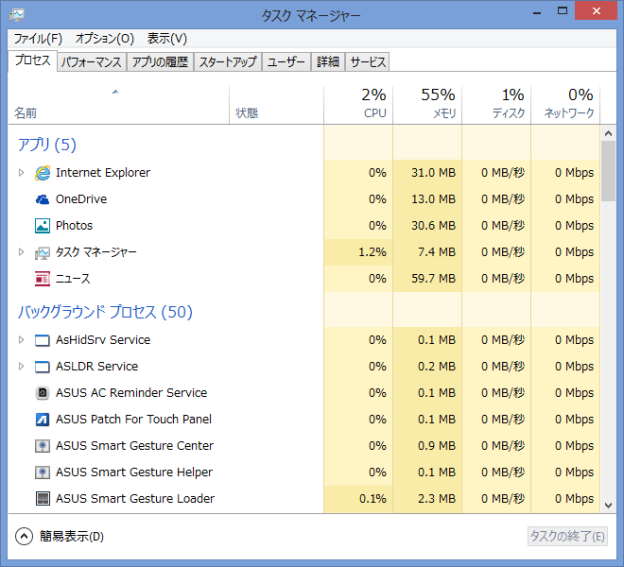Select the OneDrive process row

304,199
